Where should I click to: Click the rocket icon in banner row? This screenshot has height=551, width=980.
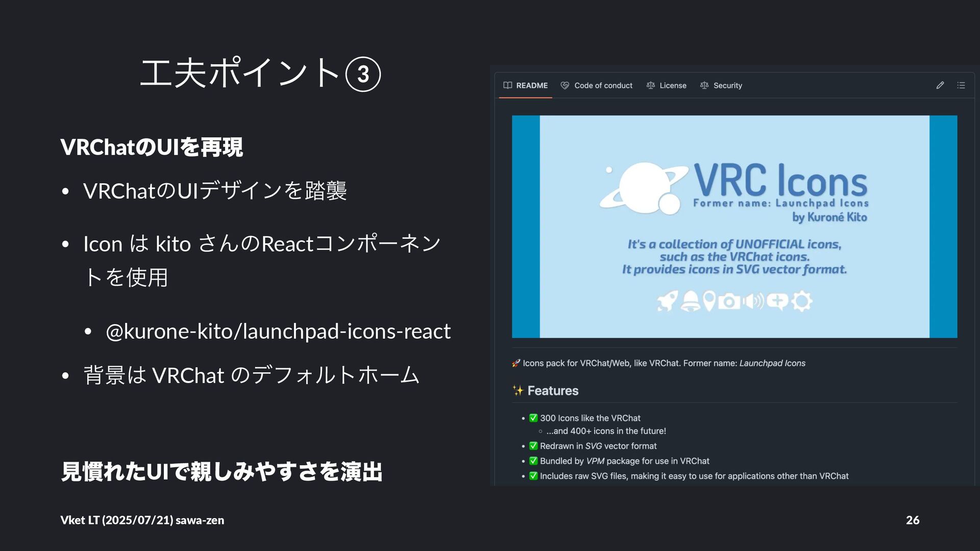coord(667,301)
